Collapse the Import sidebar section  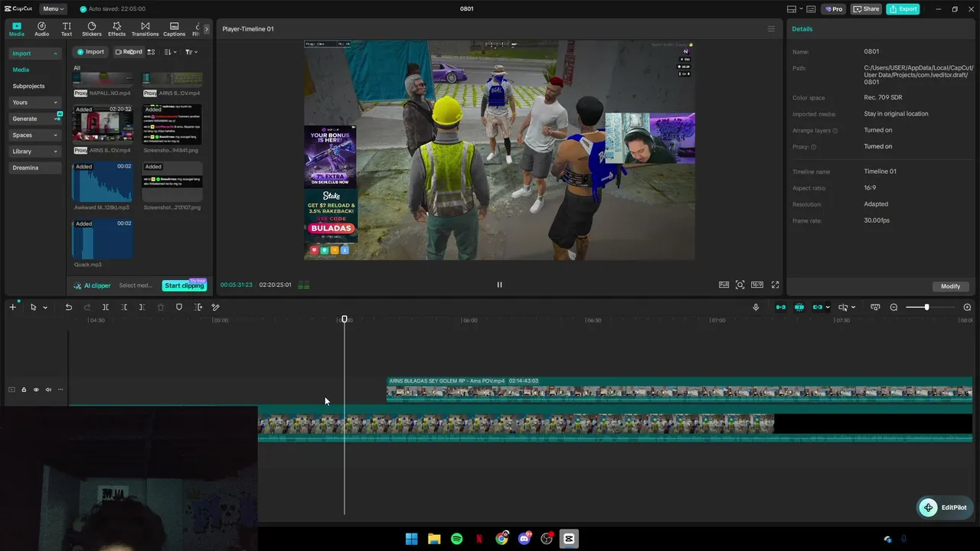pyautogui.click(x=34, y=54)
